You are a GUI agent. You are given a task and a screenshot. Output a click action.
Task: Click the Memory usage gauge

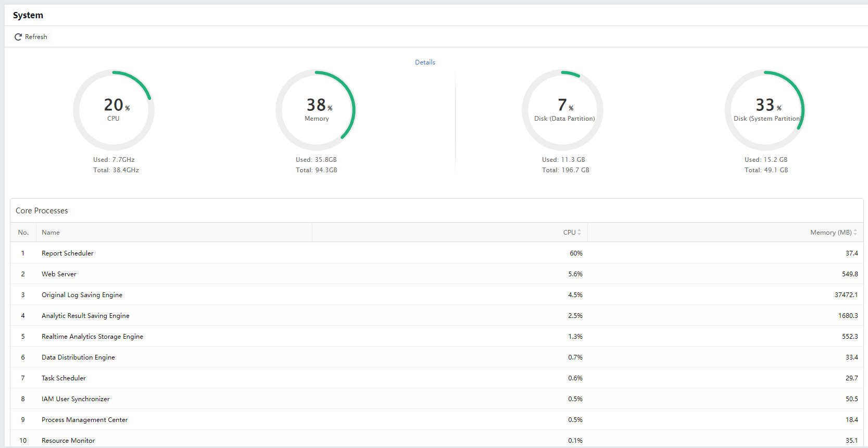click(316, 110)
